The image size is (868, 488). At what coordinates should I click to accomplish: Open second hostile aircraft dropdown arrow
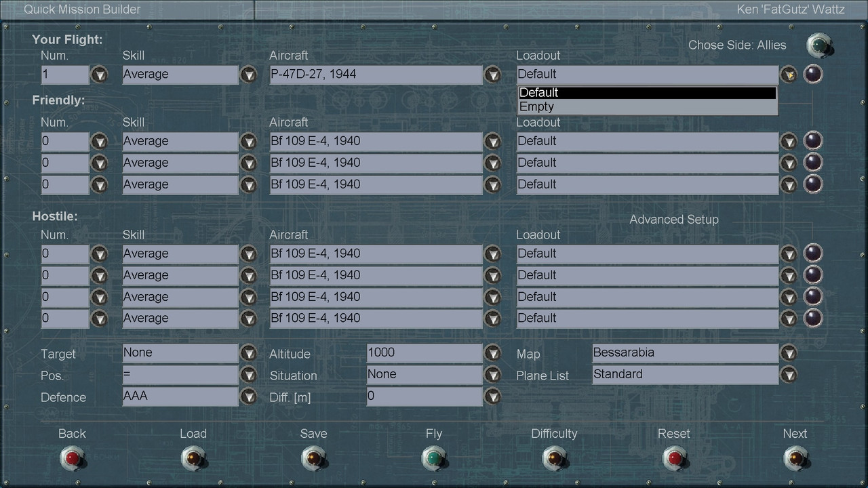click(492, 276)
